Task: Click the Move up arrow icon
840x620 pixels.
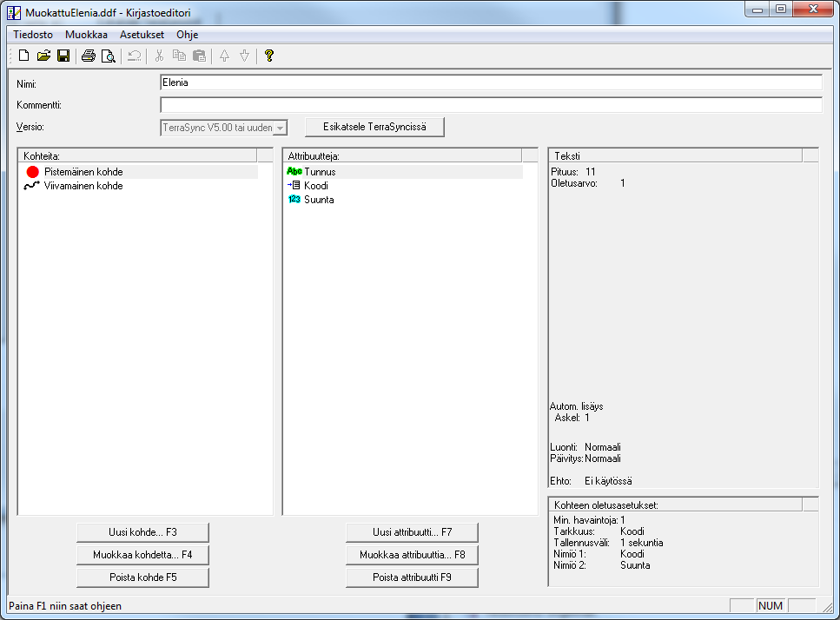Action: tap(224, 56)
